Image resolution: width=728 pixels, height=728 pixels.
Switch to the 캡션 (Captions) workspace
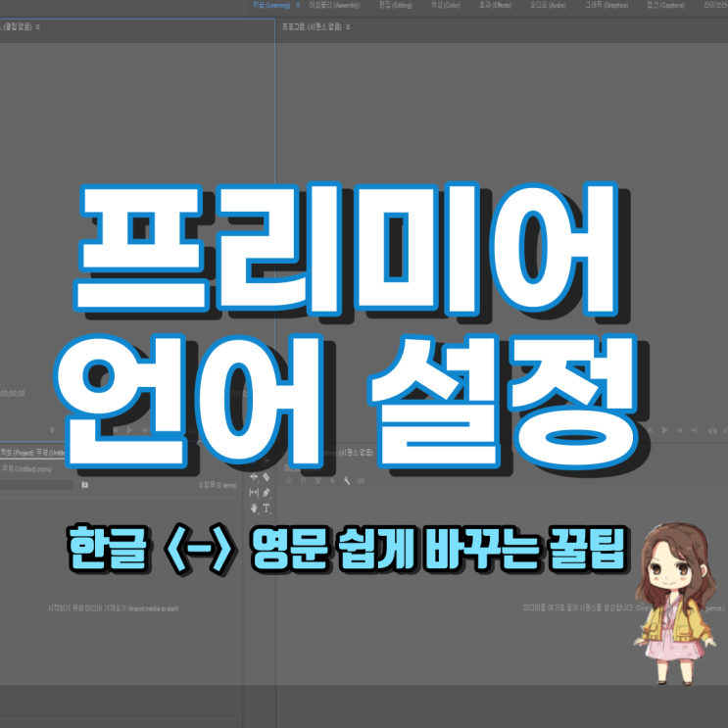tap(666, 5)
